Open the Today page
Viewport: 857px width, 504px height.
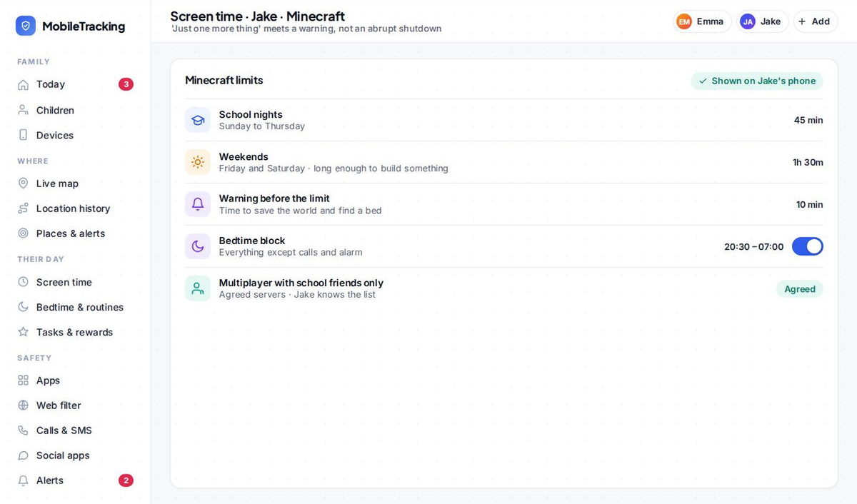click(75, 84)
